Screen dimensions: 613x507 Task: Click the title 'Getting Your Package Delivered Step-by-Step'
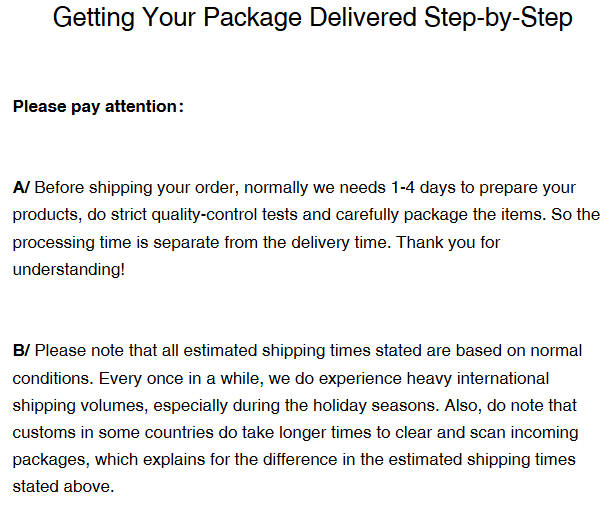pos(312,19)
